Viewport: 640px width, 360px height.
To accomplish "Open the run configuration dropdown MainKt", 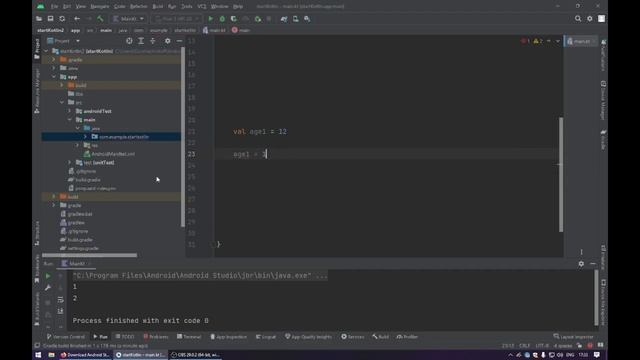I will [128, 19].
